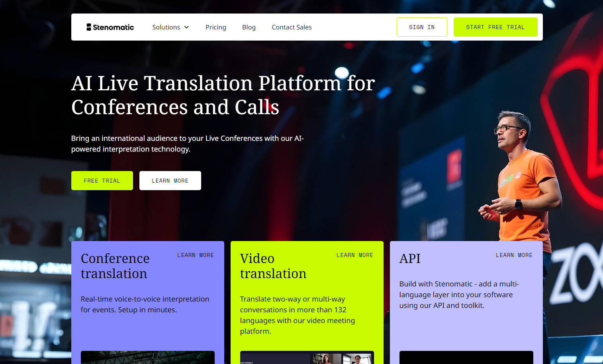Viewport: 603px width, 364px height.
Task: Click the API card black preview image
Action: (x=466, y=357)
